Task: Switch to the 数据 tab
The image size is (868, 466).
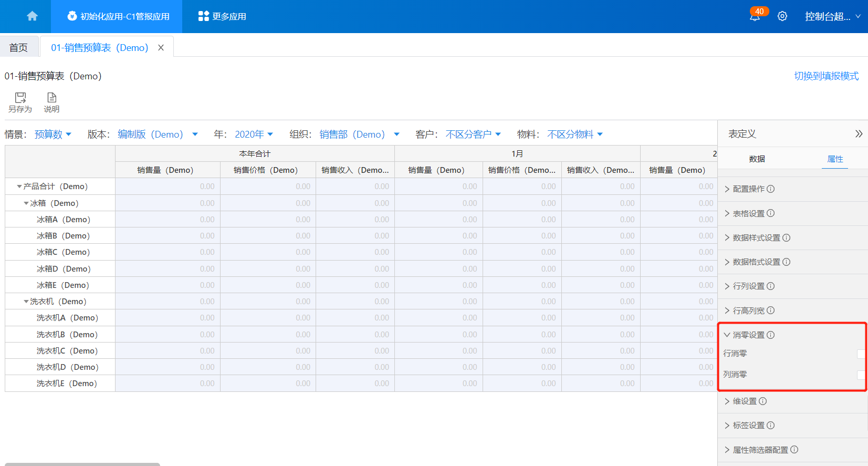Action: click(x=757, y=159)
